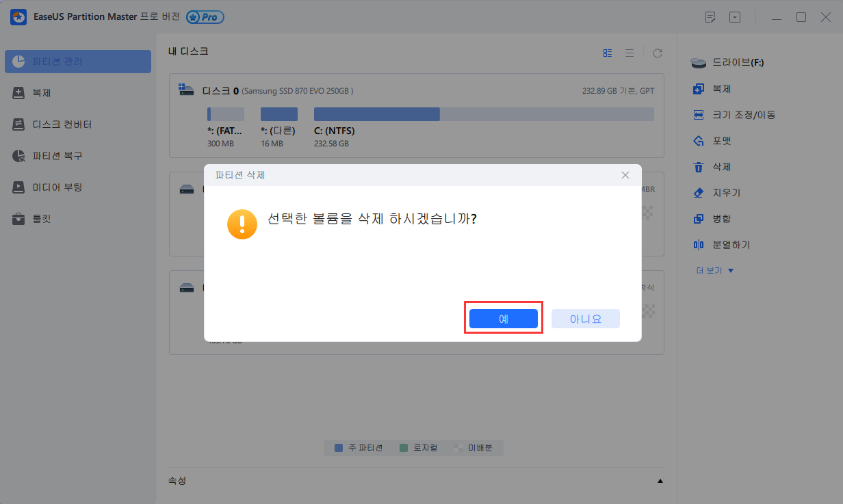Click the EaseUS app logo icon
This screenshot has height=504, width=843.
pyautogui.click(x=18, y=17)
